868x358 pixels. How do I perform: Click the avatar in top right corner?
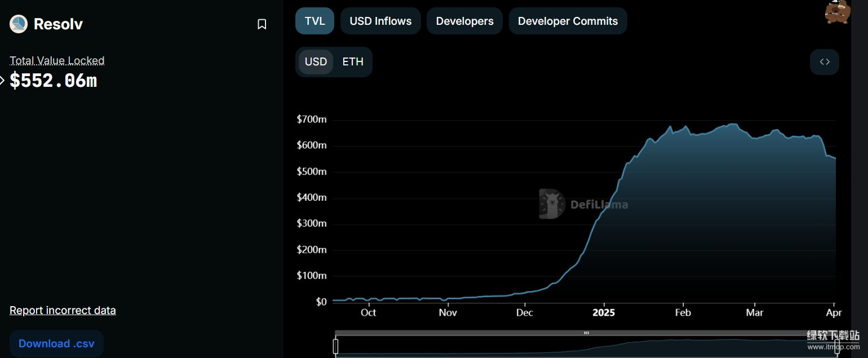click(x=837, y=11)
